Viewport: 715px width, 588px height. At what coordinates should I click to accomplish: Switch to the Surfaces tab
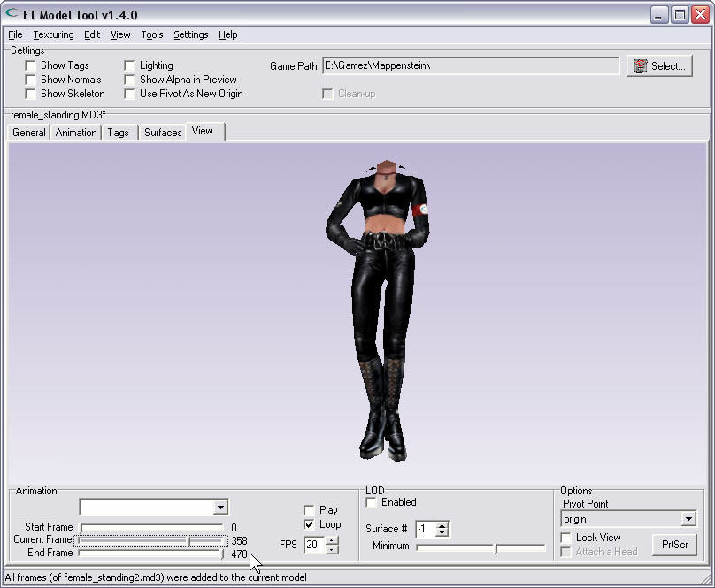coord(163,133)
